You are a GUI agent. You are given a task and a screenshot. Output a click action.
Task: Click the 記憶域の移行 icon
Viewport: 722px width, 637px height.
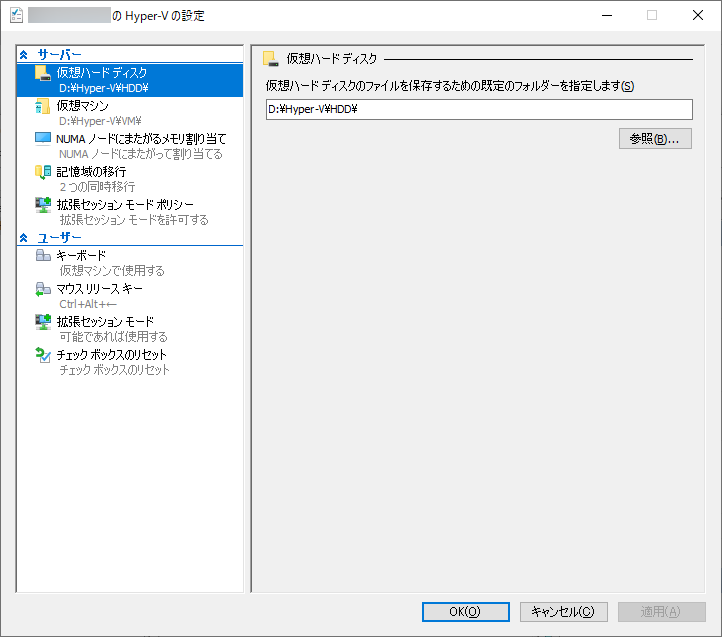click(x=43, y=172)
